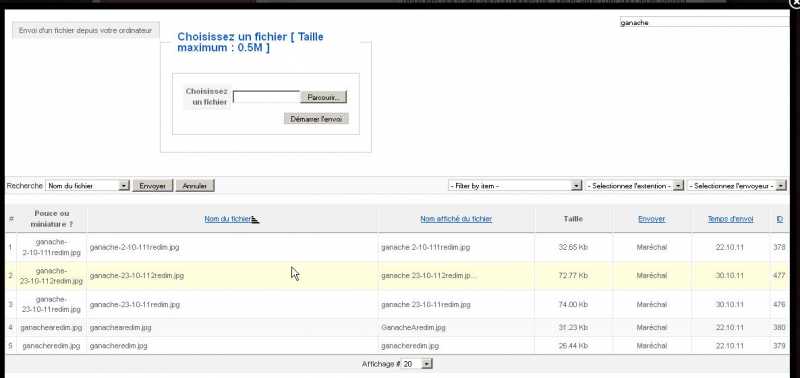Click file name 'ganacheredim.jpg' in name column
The height and width of the screenshot is (378, 800).
click(x=118, y=346)
